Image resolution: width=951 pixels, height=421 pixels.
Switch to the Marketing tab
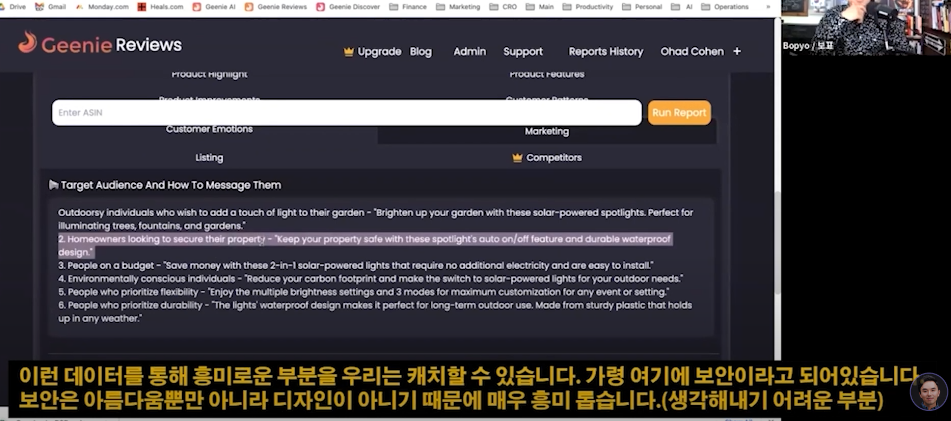click(547, 131)
